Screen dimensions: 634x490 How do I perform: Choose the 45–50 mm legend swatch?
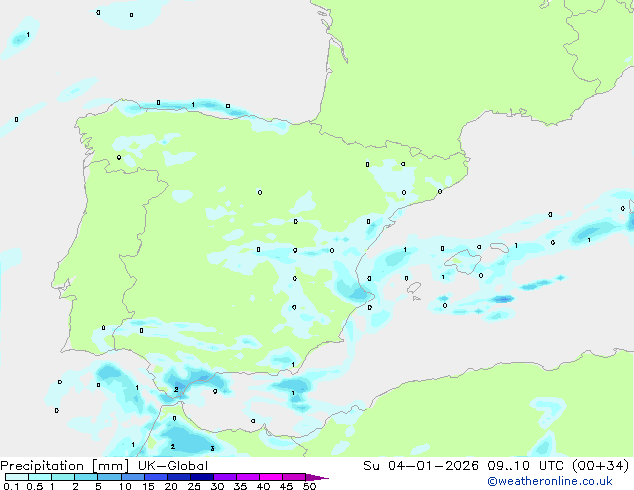[x=294, y=477]
